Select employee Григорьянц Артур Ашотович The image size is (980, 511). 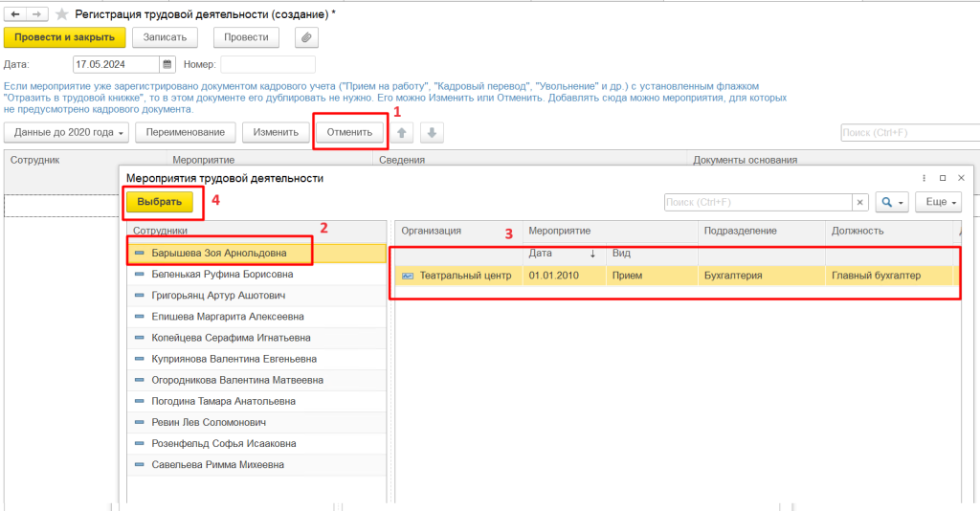point(256,296)
